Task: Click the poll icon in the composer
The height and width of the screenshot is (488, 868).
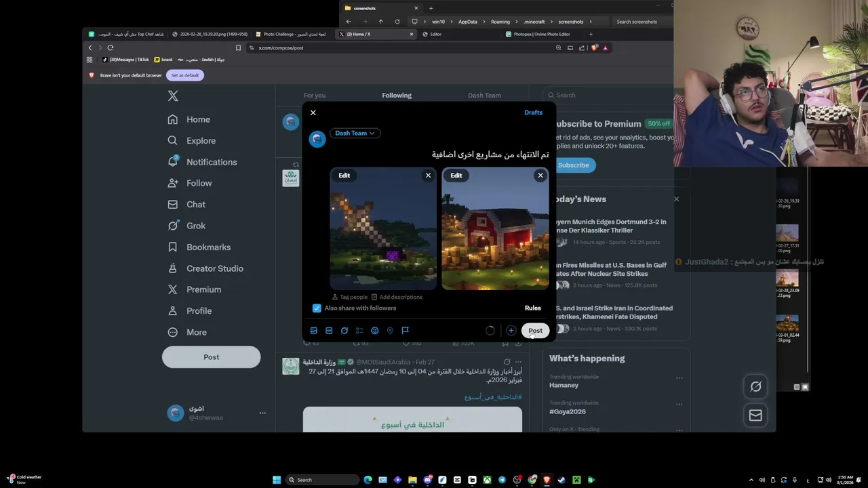Action: [x=359, y=331]
